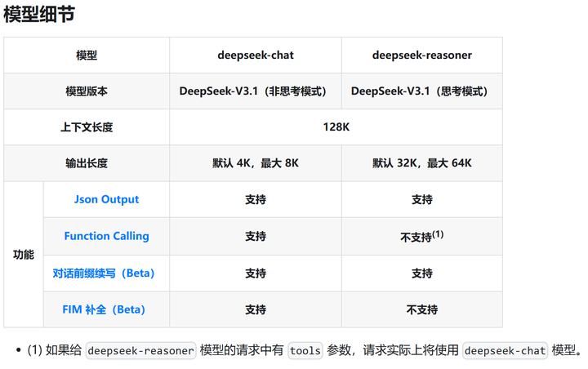This screenshot has width=588, height=369.
Task: Click deepseek-reasoner inline code in the footnote
Action: pyautogui.click(x=140, y=351)
